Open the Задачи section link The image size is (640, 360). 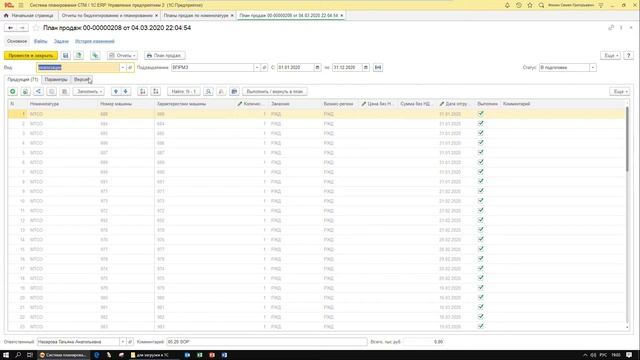coord(61,41)
